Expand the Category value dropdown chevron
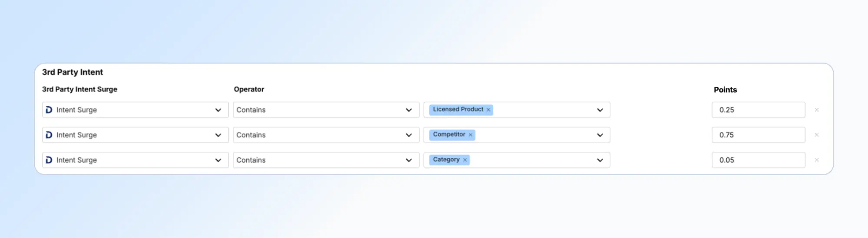Viewport: 868px width, 238px height. point(600,160)
